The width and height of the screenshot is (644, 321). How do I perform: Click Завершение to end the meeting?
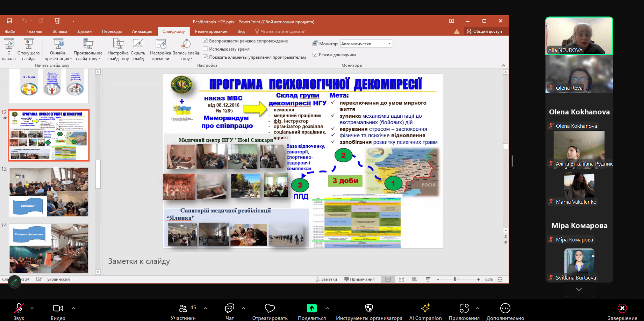click(622, 312)
